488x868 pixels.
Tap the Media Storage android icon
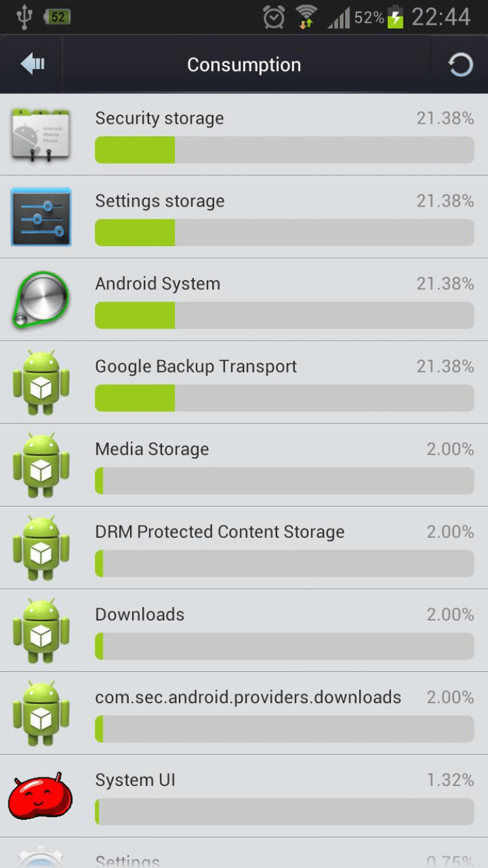40,466
